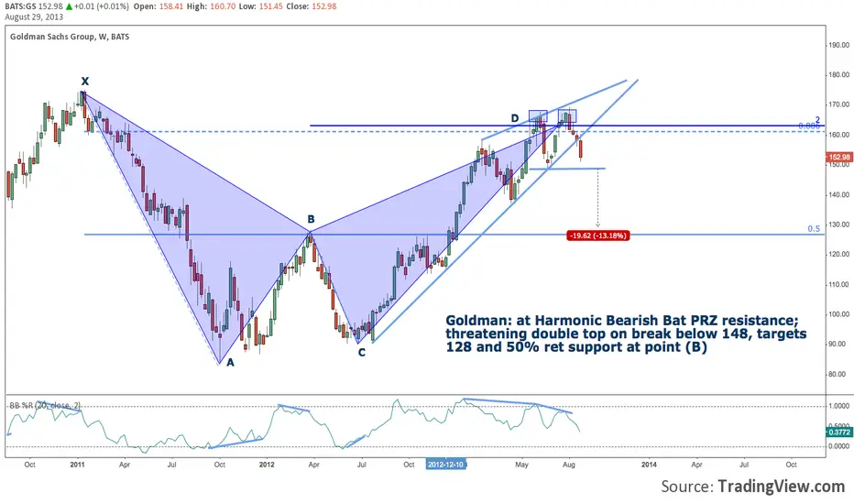Click the highlighted 2012-12-10 date marker

pos(446,465)
